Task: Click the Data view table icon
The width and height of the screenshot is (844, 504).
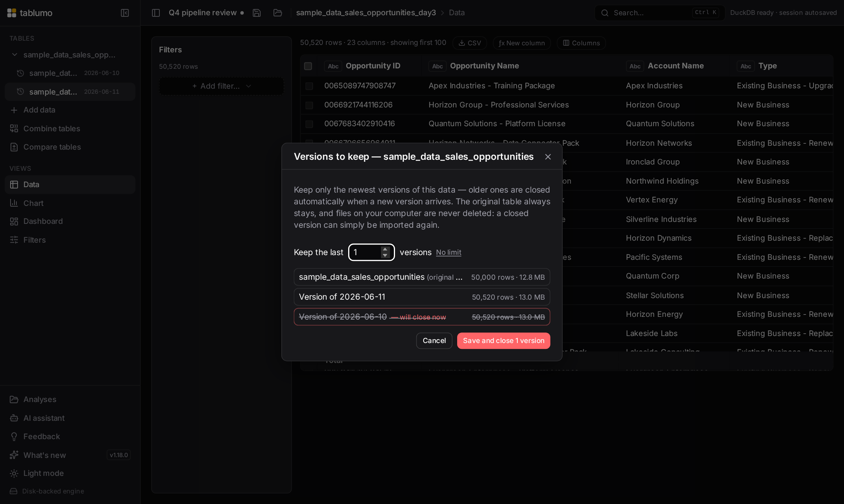Action: (x=14, y=184)
